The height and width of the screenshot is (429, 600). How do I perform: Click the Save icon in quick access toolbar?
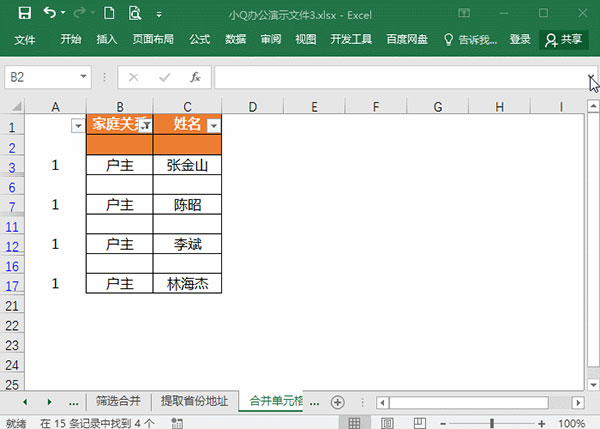[x=25, y=13]
